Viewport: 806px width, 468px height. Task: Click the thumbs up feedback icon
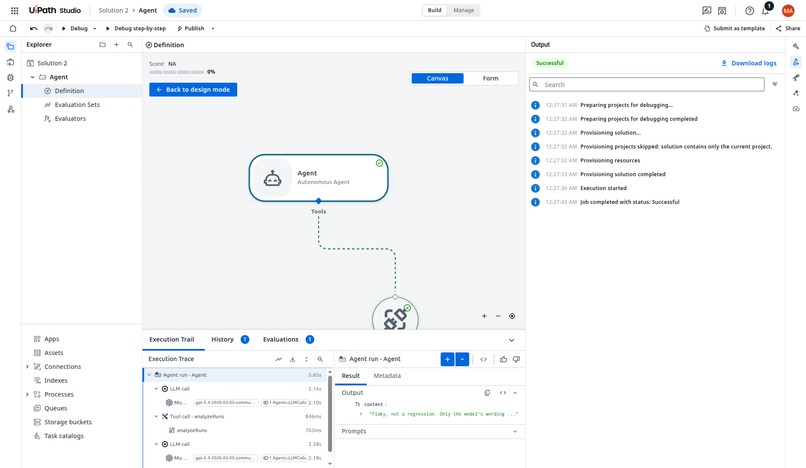click(x=503, y=359)
